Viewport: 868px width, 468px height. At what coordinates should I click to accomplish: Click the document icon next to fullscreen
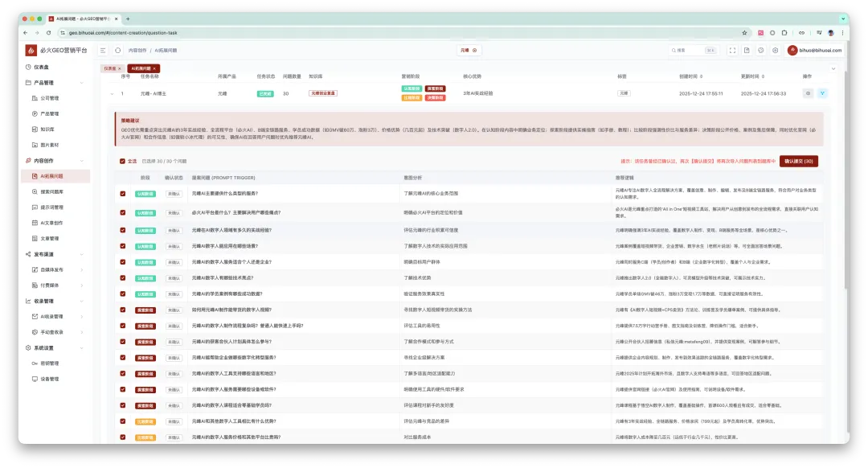[747, 50]
